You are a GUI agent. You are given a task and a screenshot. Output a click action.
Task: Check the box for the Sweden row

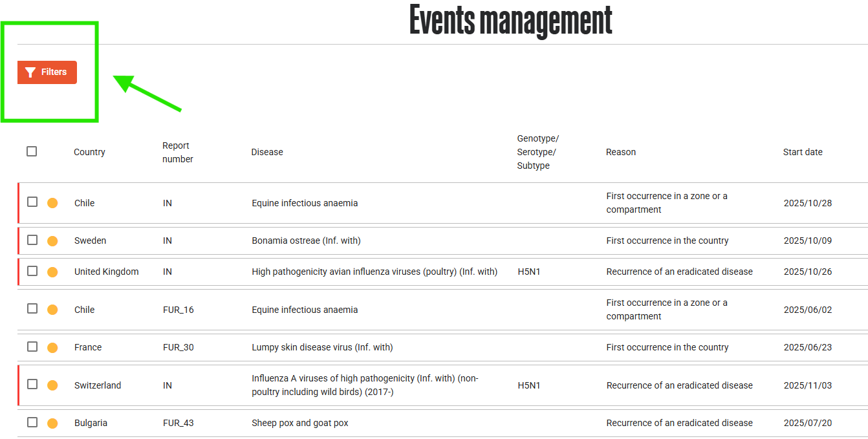(32, 240)
